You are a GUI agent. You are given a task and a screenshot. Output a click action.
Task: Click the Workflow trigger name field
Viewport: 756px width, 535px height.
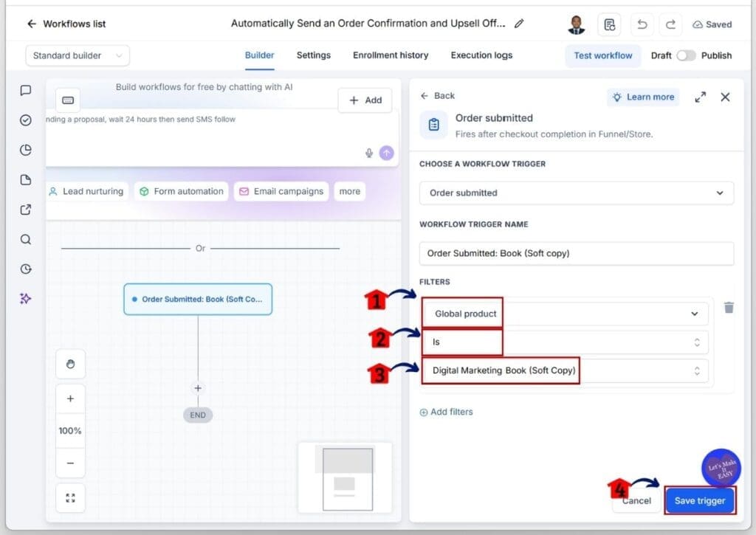pyautogui.click(x=576, y=254)
